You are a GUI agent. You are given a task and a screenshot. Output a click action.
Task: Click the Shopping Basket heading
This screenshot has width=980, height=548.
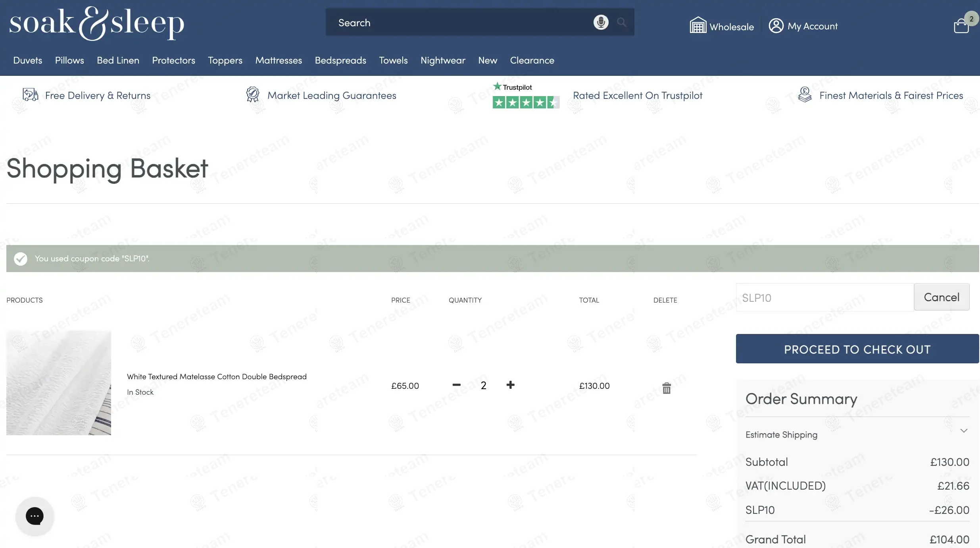(107, 168)
